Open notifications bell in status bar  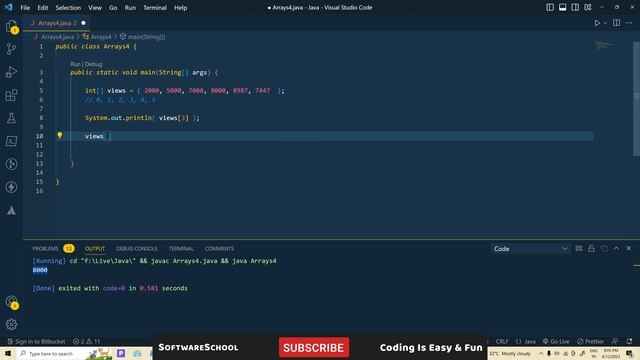[629, 341]
